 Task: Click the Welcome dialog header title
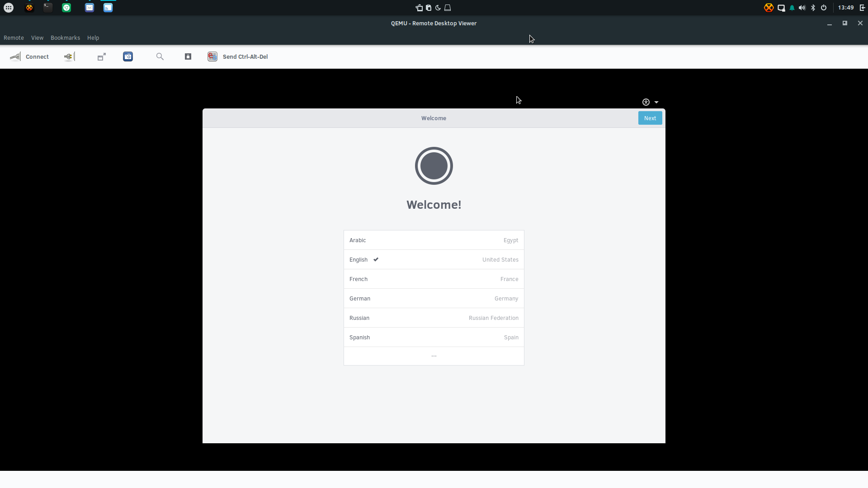point(434,118)
